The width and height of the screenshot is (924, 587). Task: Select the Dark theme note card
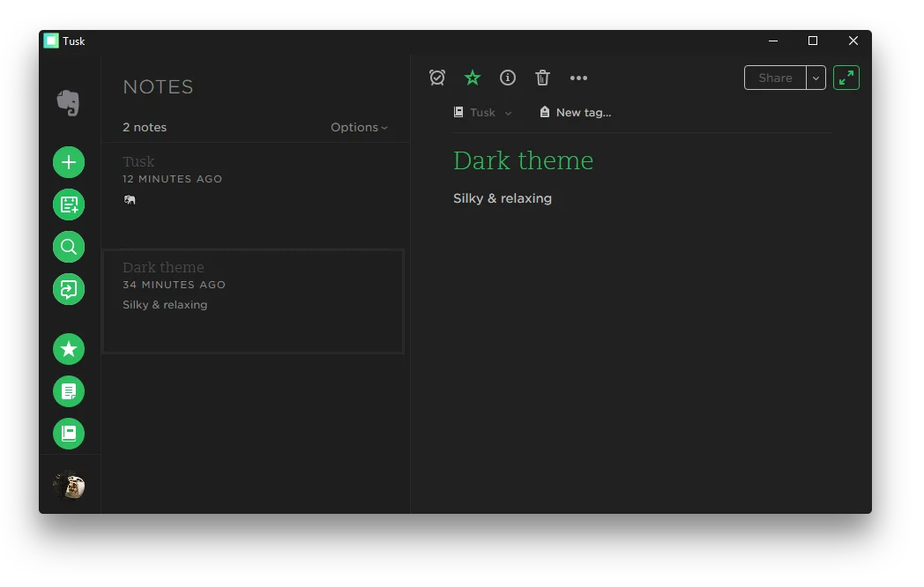[x=254, y=301]
